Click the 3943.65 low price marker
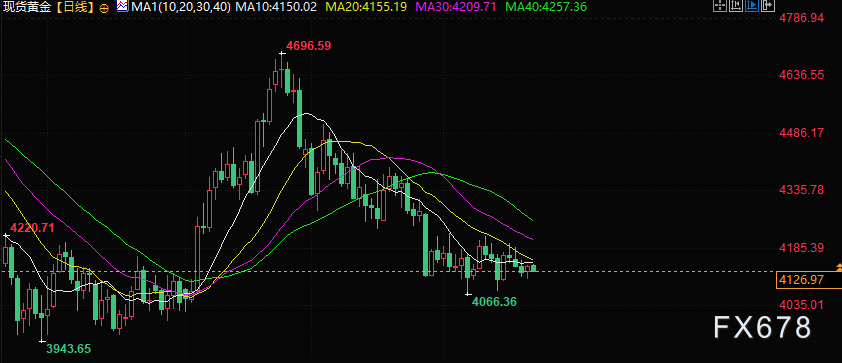The height and width of the screenshot is (363, 842). 68,349
